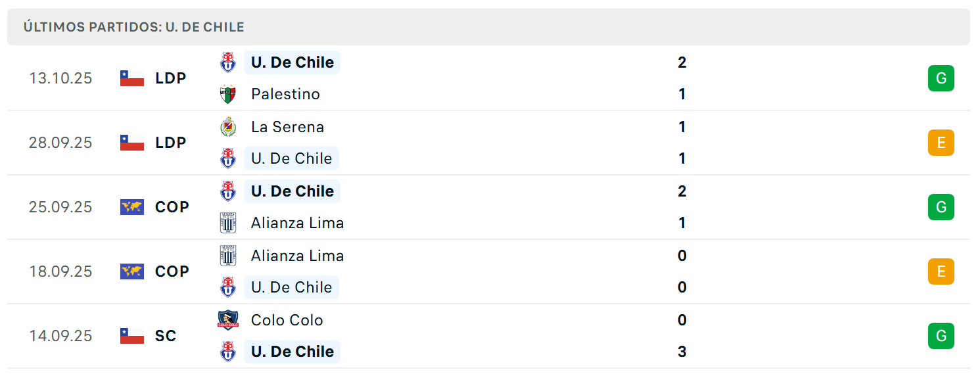This screenshot has width=980, height=376.
Task: Open the Palestino team link
Action: pyautogui.click(x=285, y=94)
